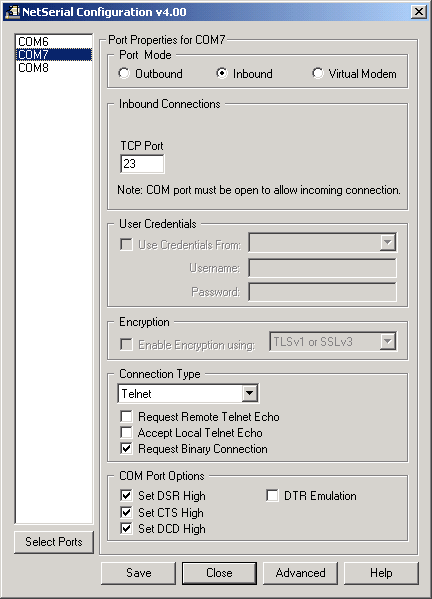The height and width of the screenshot is (599, 432).
Task: Save the port configuration
Action: (x=139, y=573)
